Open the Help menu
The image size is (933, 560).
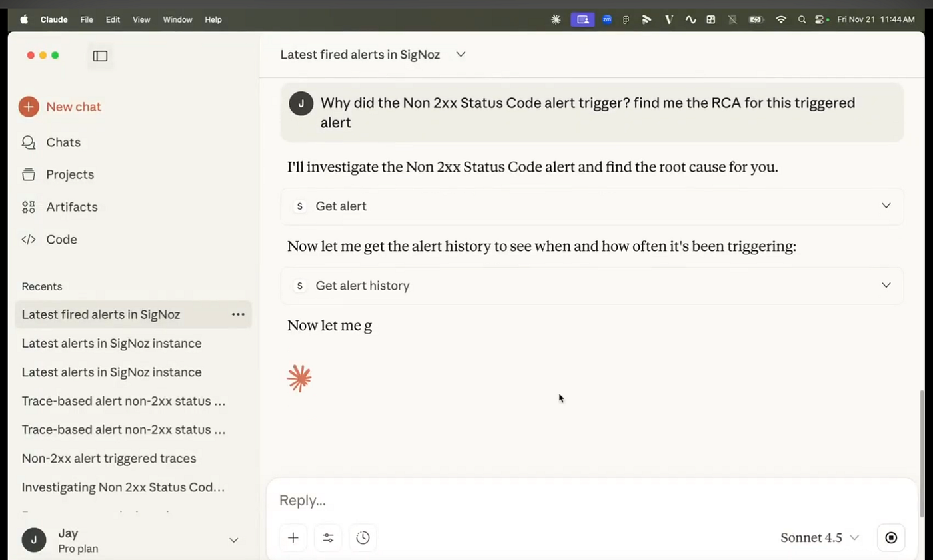[213, 20]
